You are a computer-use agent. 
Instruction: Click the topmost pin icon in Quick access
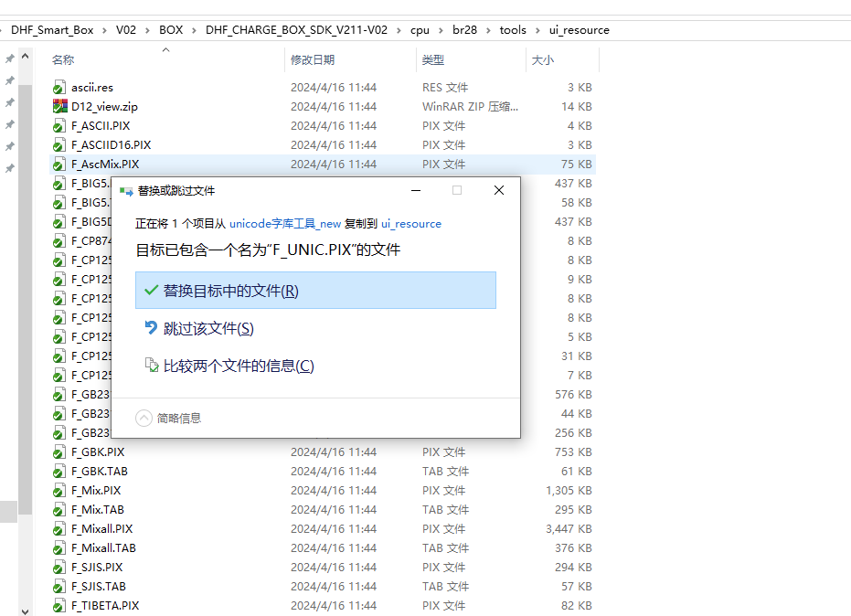[10, 58]
